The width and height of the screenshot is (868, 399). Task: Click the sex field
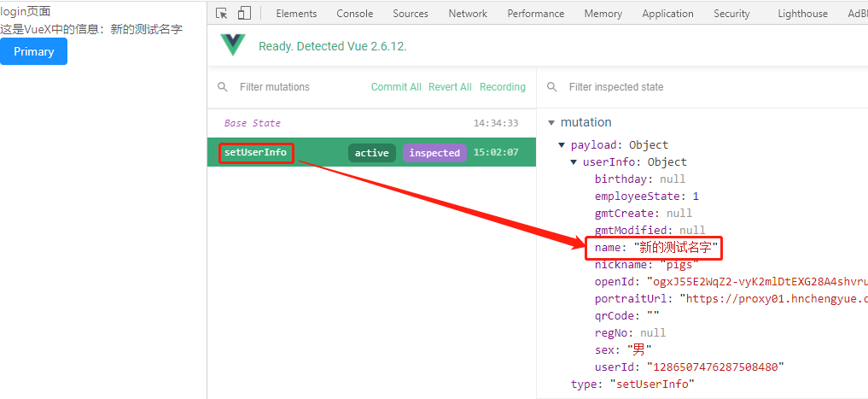pyautogui.click(x=623, y=350)
